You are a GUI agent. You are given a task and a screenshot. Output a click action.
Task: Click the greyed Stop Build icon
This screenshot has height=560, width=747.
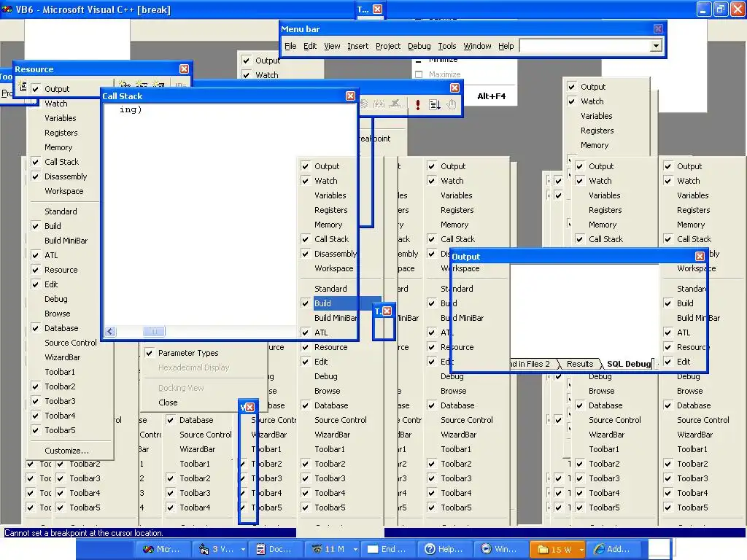pyautogui.click(x=395, y=104)
